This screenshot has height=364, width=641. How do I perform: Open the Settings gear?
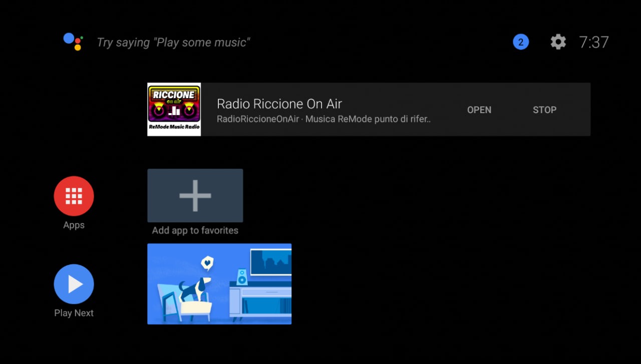tap(558, 42)
